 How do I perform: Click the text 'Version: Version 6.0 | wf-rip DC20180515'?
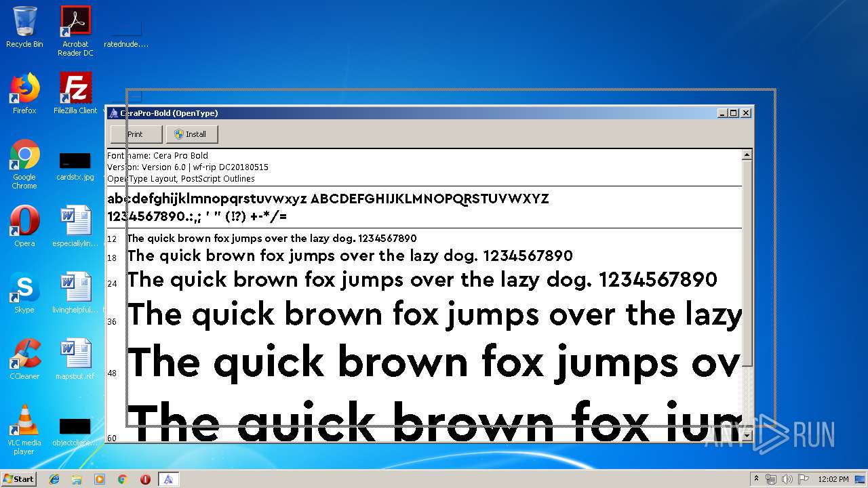(x=188, y=167)
